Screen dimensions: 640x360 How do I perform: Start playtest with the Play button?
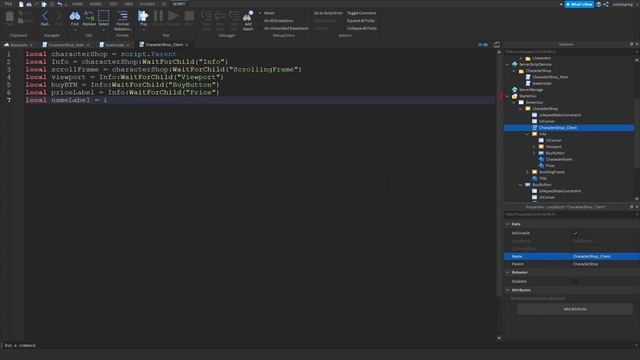pyautogui.click(x=143, y=18)
